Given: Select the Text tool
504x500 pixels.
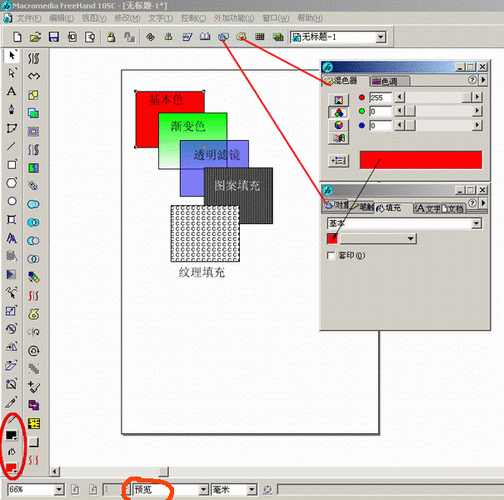Looking at the screenshot, I should 12,91.
